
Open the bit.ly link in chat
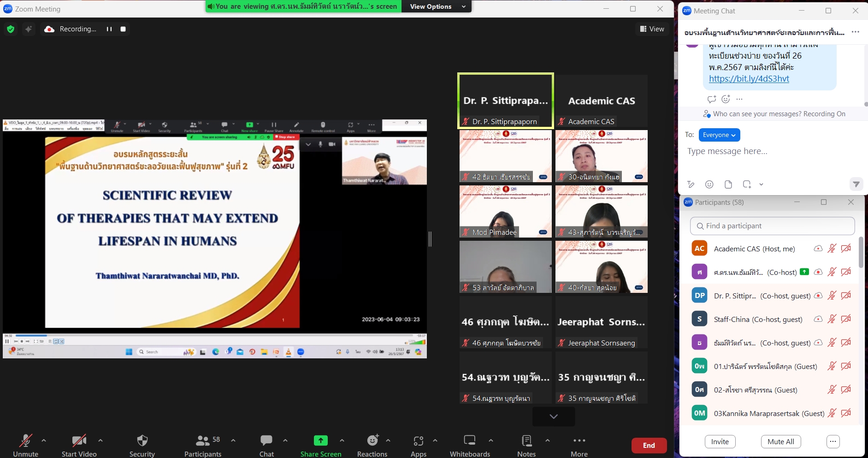click(749, 79)
